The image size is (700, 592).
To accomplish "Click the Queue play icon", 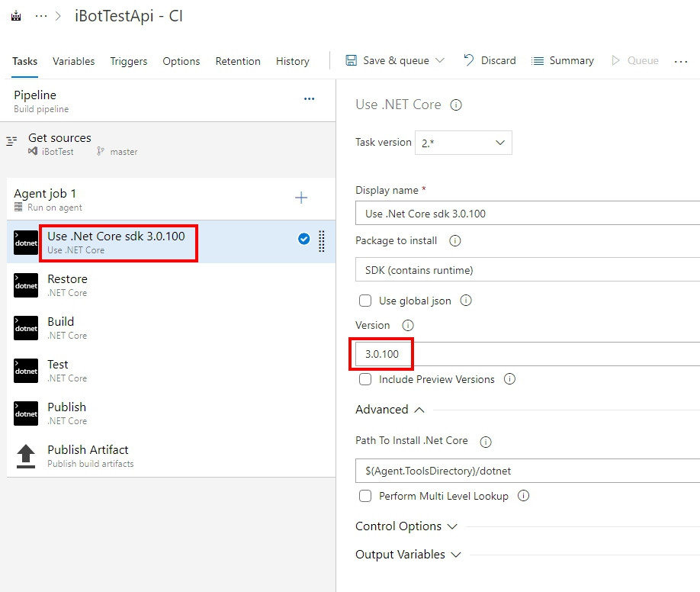I will (615, 60).
